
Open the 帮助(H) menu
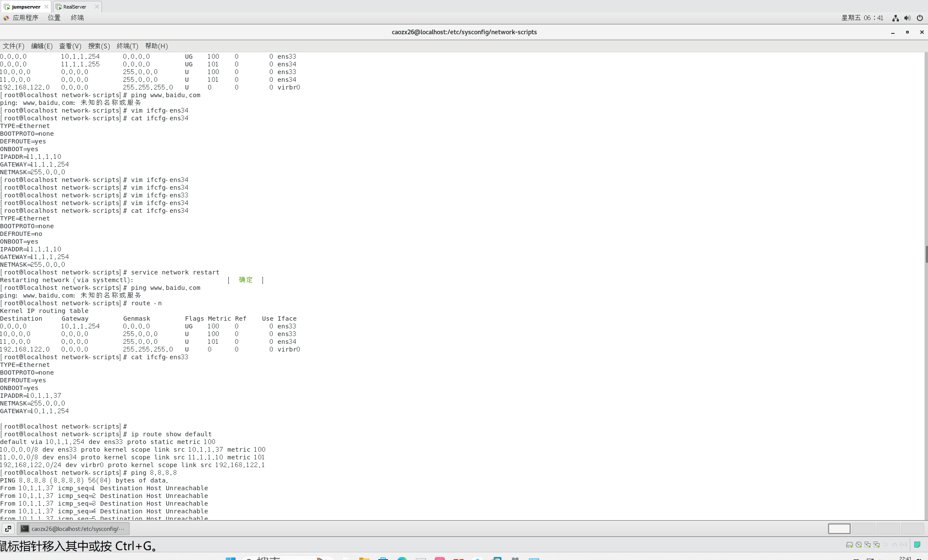156,46
